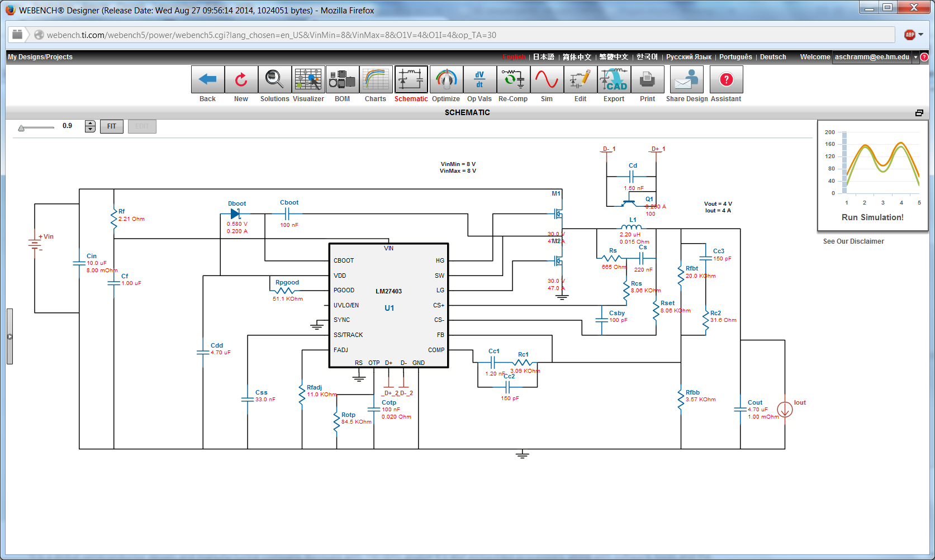Open the BOM components icon
The height and width of the screenshot is (560, 935).
pyautogui.click(x=342, y=79)
